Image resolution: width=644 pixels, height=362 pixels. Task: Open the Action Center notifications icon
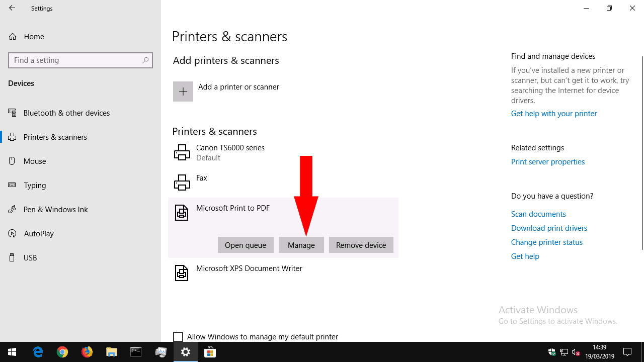point(627,352)
